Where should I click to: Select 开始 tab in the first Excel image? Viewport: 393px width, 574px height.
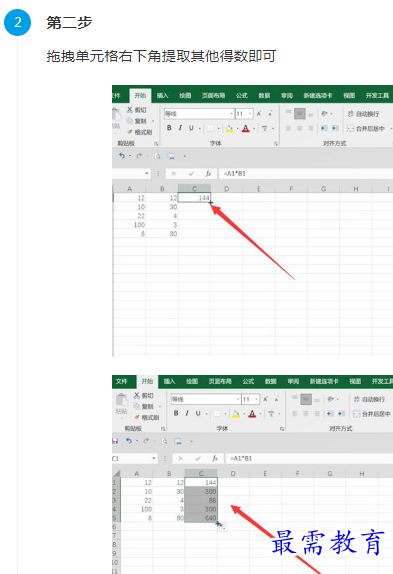(140, 96)
